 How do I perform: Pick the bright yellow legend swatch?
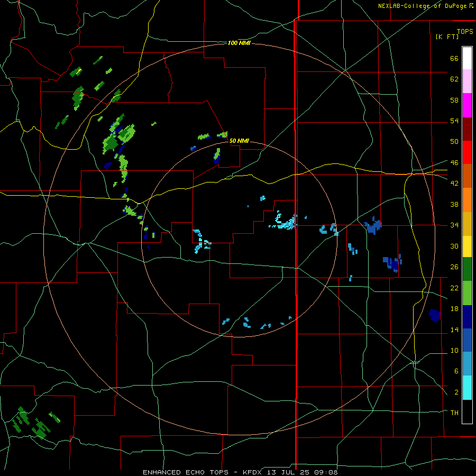[x=467, y=246]
